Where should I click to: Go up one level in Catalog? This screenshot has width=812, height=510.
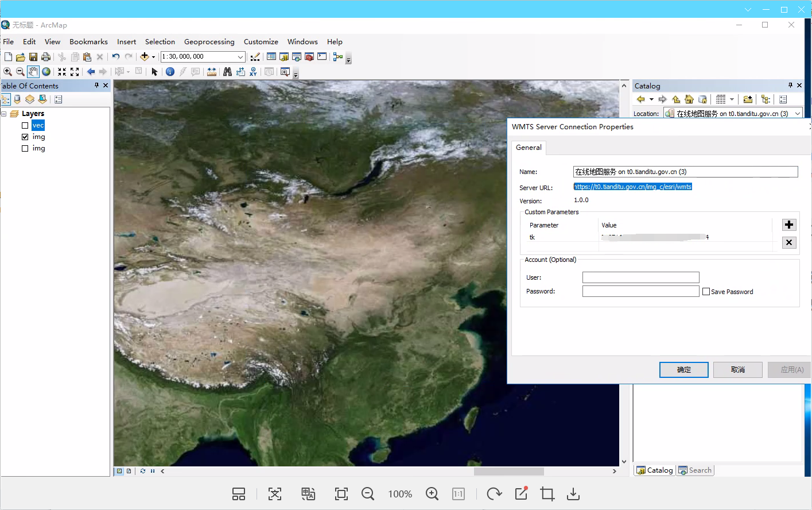point(676,99)
